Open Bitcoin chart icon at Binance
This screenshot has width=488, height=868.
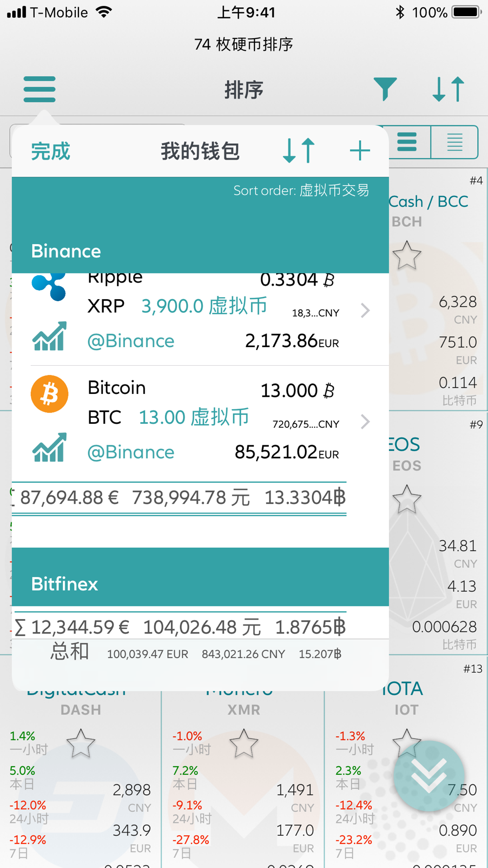pos(49,448)
